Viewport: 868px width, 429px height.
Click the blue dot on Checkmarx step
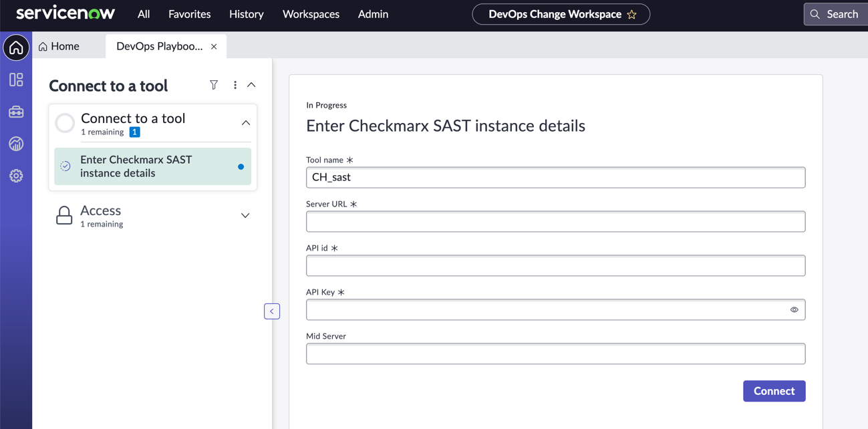241,166
